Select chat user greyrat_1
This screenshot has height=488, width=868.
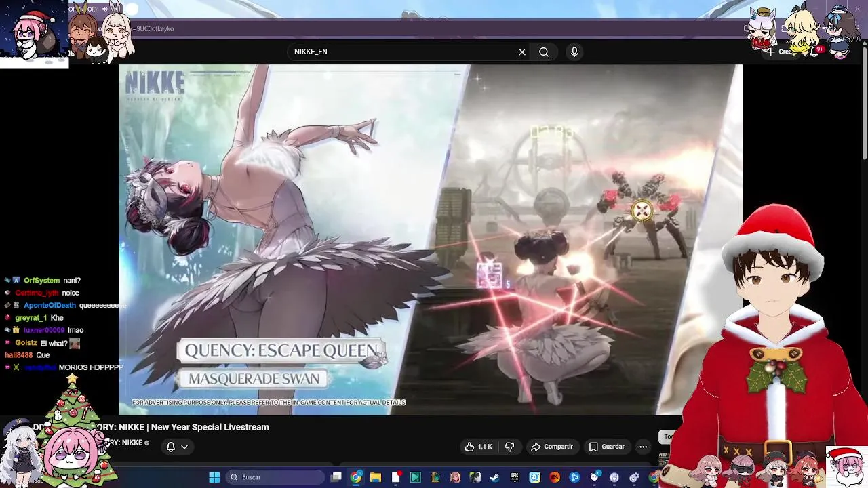coord(31,318)
